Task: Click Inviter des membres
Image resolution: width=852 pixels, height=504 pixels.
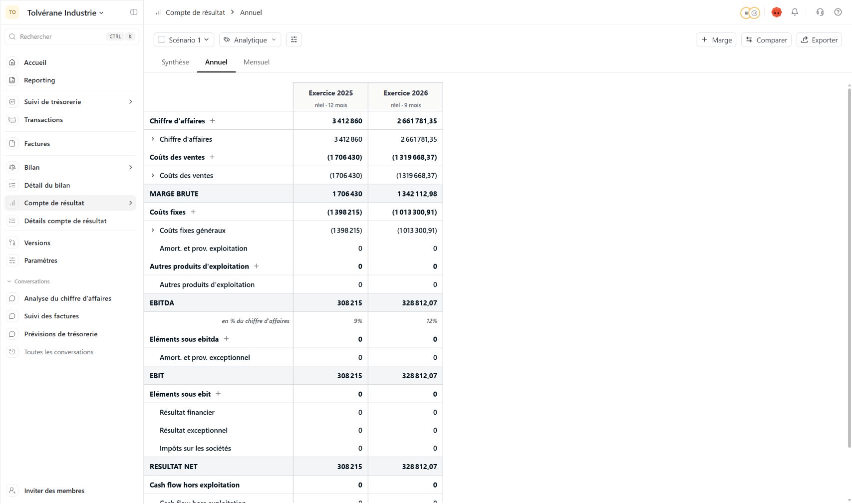Action: point(70,491)
